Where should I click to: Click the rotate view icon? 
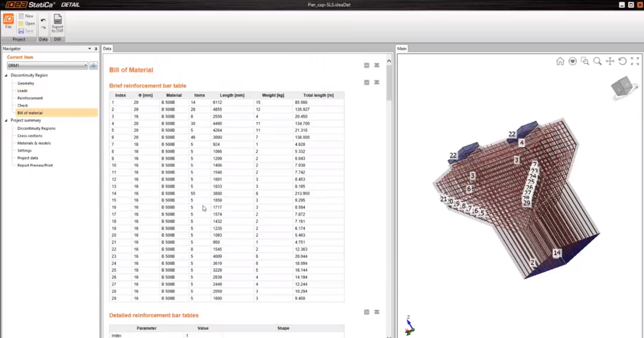click(623, 61)
